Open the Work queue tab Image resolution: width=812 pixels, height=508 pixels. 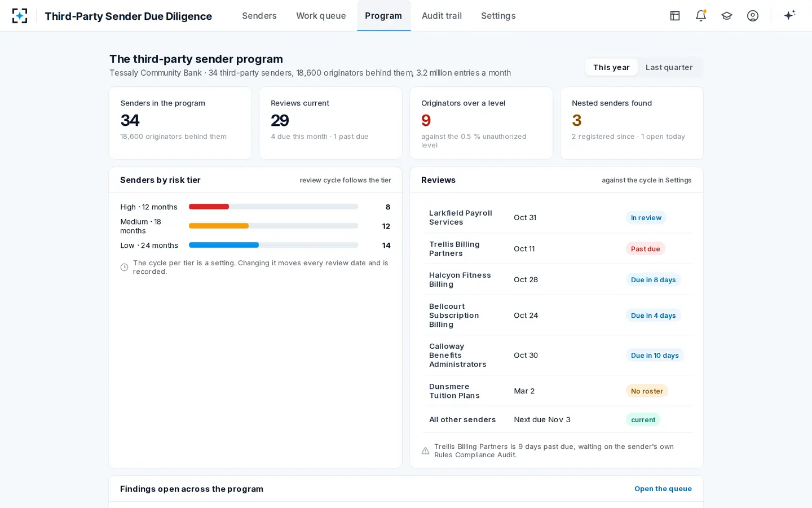tap(321, 16)
